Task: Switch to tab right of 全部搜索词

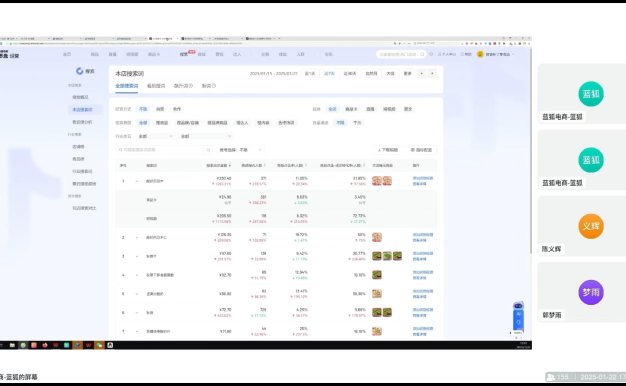Action: (x=156, y=86)
